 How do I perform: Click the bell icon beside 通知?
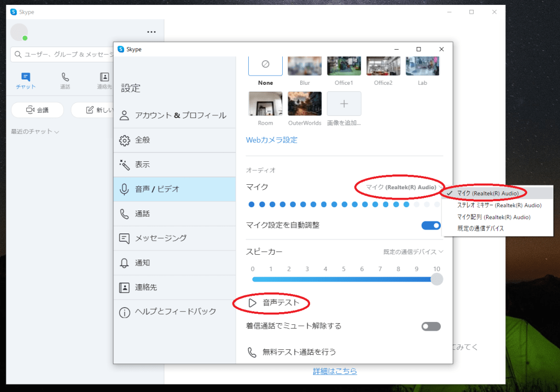point(124,263)
